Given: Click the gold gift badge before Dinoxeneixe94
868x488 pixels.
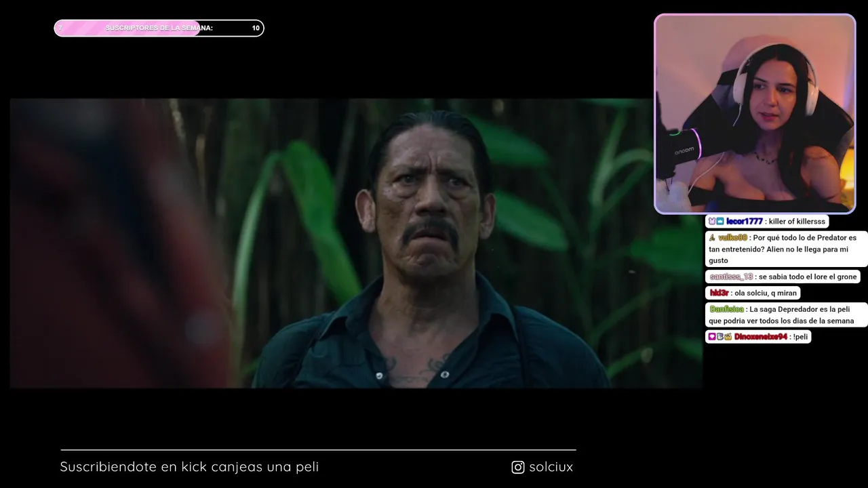Looking at the screenshot, I should point(728,337).
